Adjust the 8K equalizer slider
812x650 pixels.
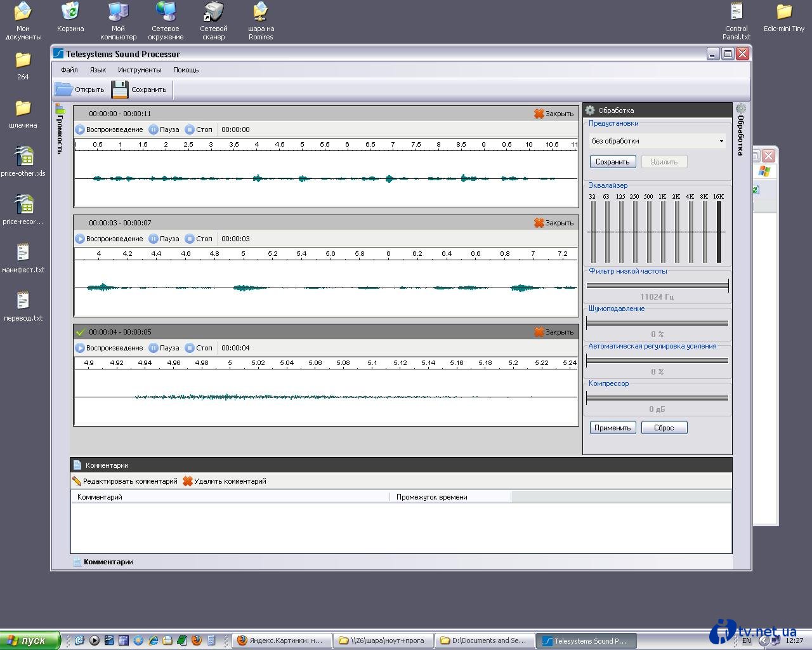[x=705, y=232]
